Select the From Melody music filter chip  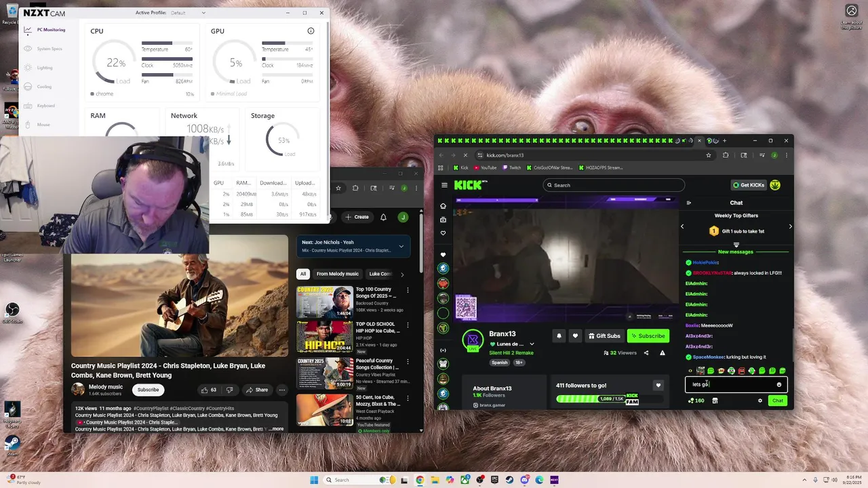(x=338, y=274)
